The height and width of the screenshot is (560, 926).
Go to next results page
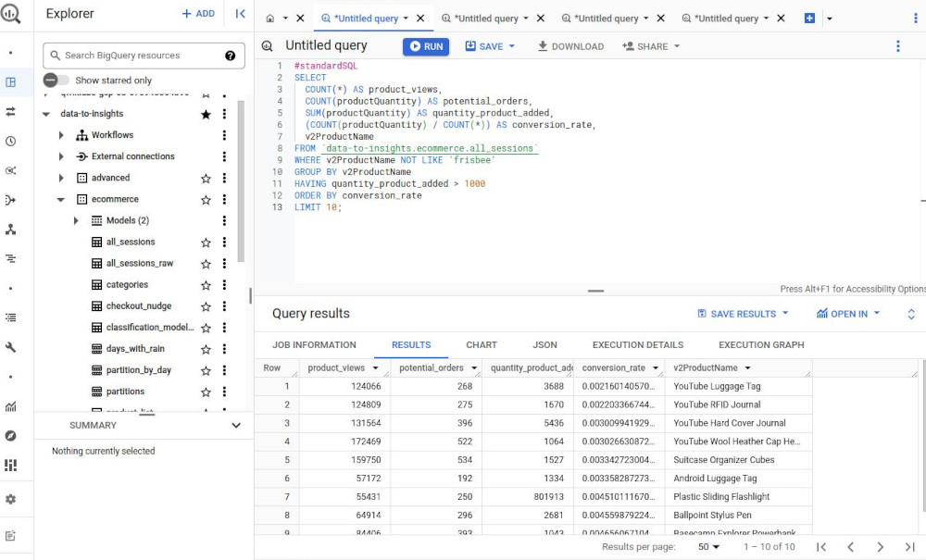click(x=880, y=547)
